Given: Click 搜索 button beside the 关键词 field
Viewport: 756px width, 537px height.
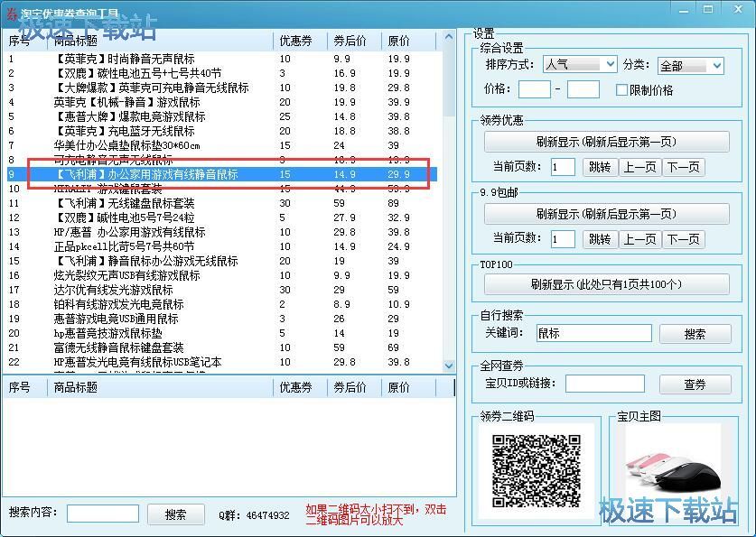Looking at the screenshot, I should click(x=695, y=334).
